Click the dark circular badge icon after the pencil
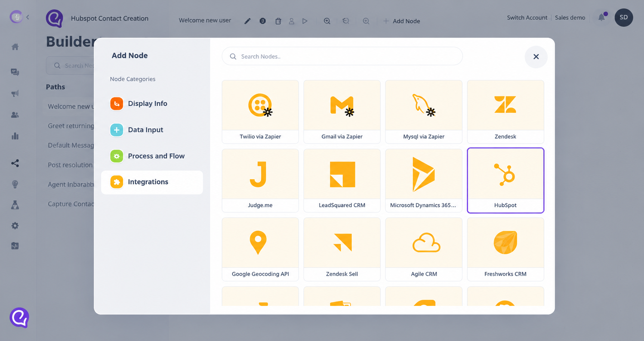Viewport: 644px width, 341px height. (x=263, y=21)
